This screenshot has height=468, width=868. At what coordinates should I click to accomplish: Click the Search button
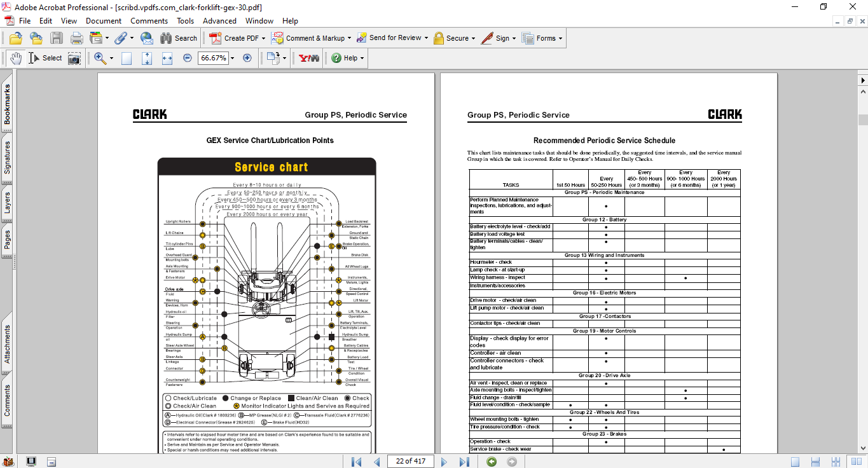coord(179,38)
